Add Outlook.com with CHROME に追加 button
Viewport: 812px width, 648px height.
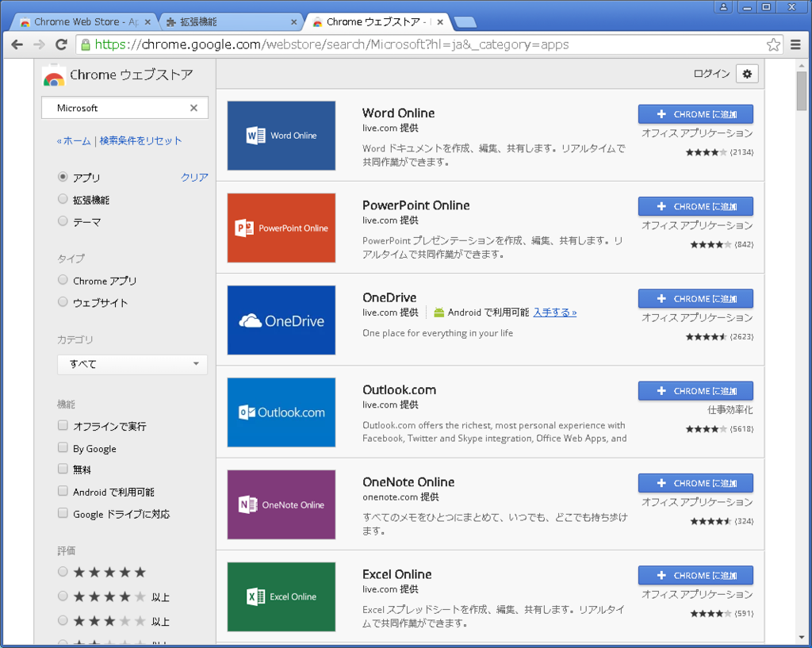695,391
